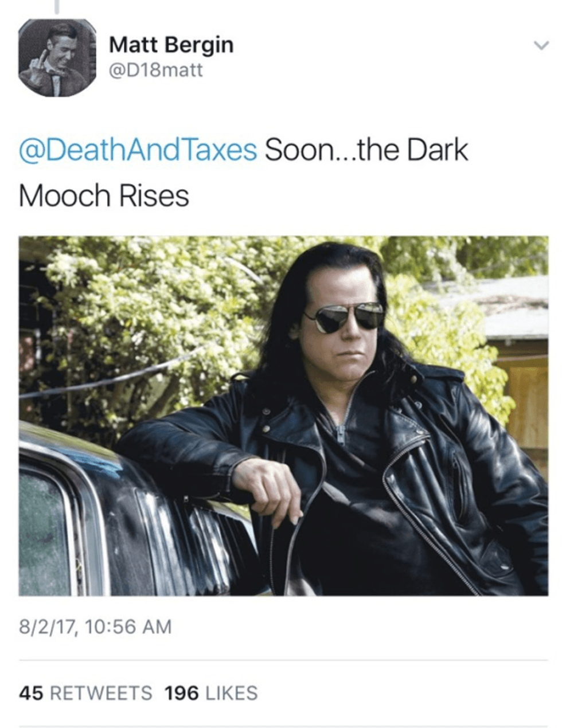The width and height of the screenshot is (562, 728).
Task: Tap the LIKES label
Action: [x=231, y=693]
